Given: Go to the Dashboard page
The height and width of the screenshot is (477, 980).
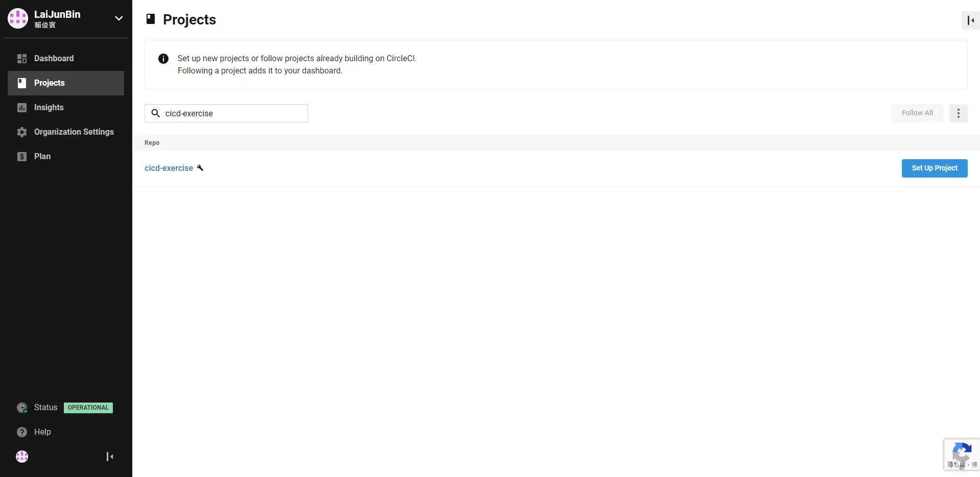Looking at the screenshot, I should point(66,59).
